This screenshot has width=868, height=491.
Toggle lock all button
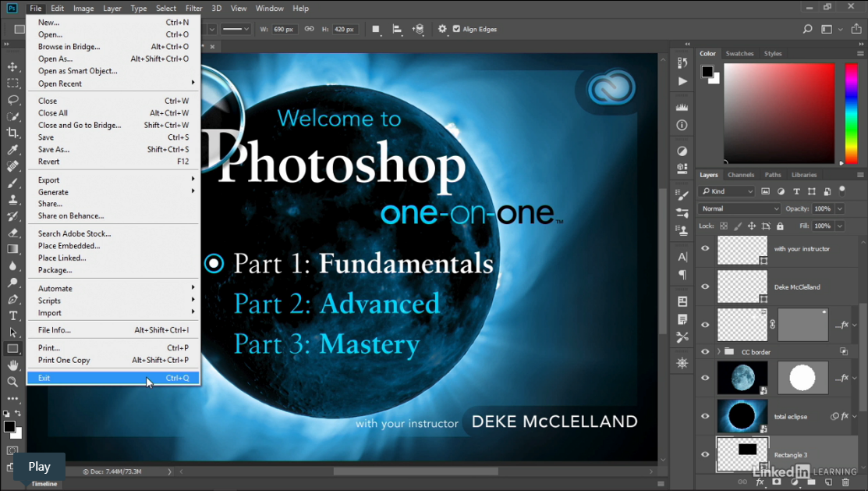[x=780, y=226]
